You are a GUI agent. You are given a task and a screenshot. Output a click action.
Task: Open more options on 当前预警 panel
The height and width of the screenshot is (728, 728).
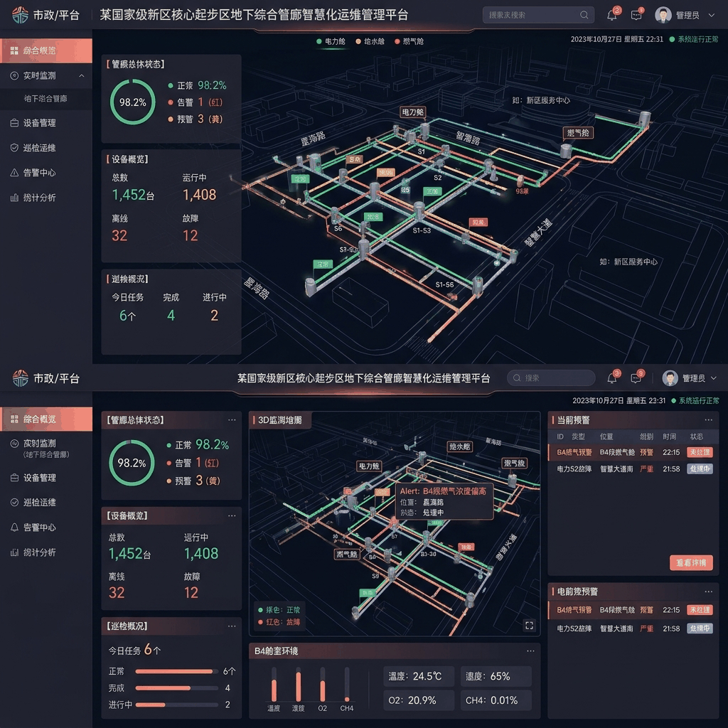709,419
